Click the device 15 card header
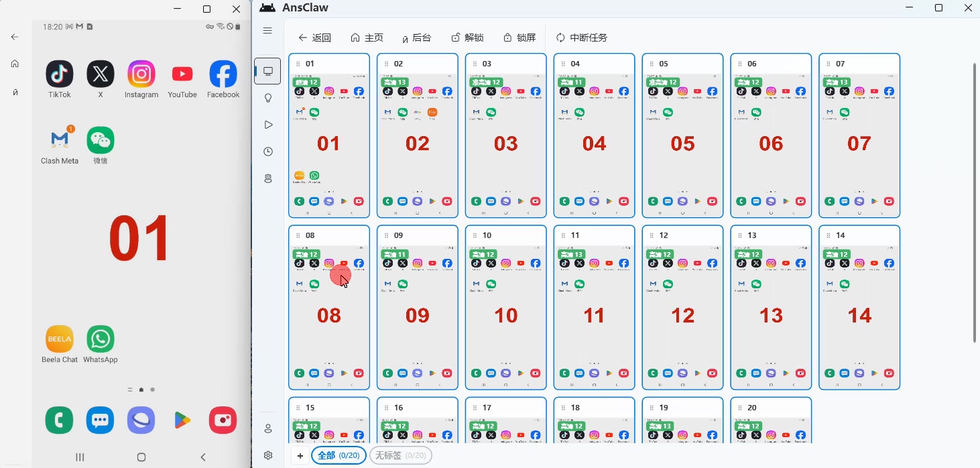The height and width of the screenshot is (468, 980). 329,408
